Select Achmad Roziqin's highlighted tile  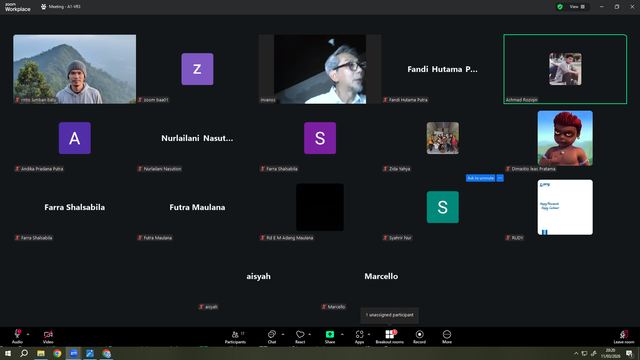coord(565,69)
